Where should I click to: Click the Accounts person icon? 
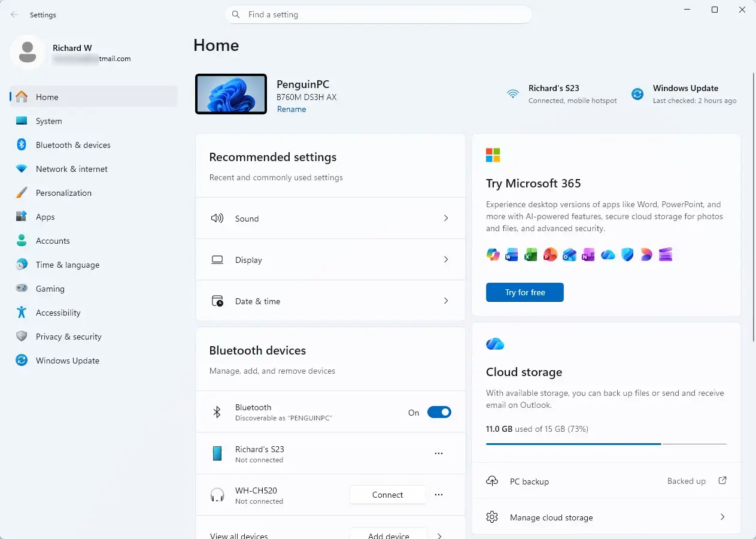[22, 240]
